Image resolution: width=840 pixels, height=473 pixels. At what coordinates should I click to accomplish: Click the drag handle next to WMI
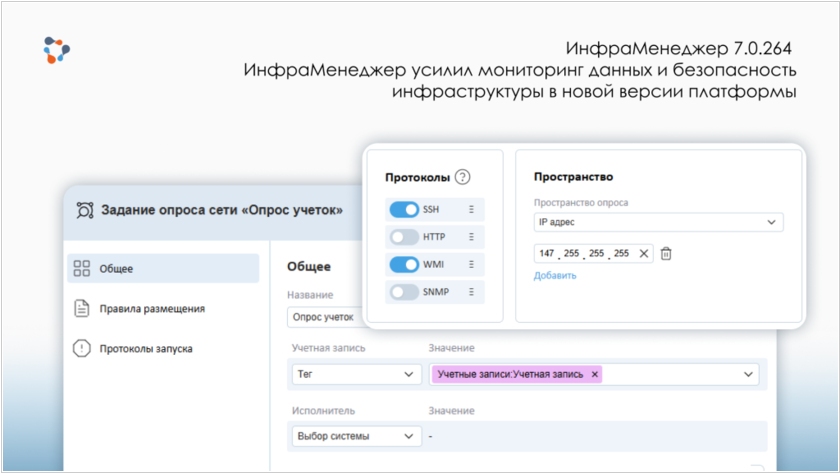pyautogui.click(x=471, y=265)
